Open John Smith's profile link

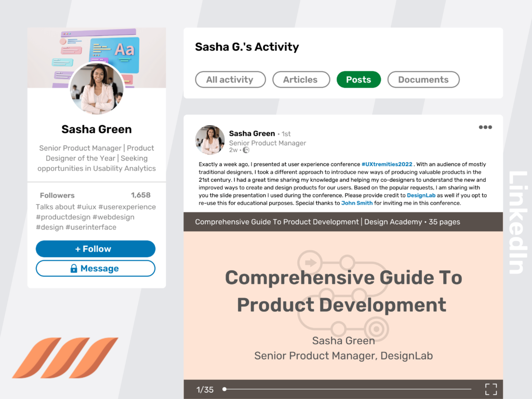pos(357,203)
